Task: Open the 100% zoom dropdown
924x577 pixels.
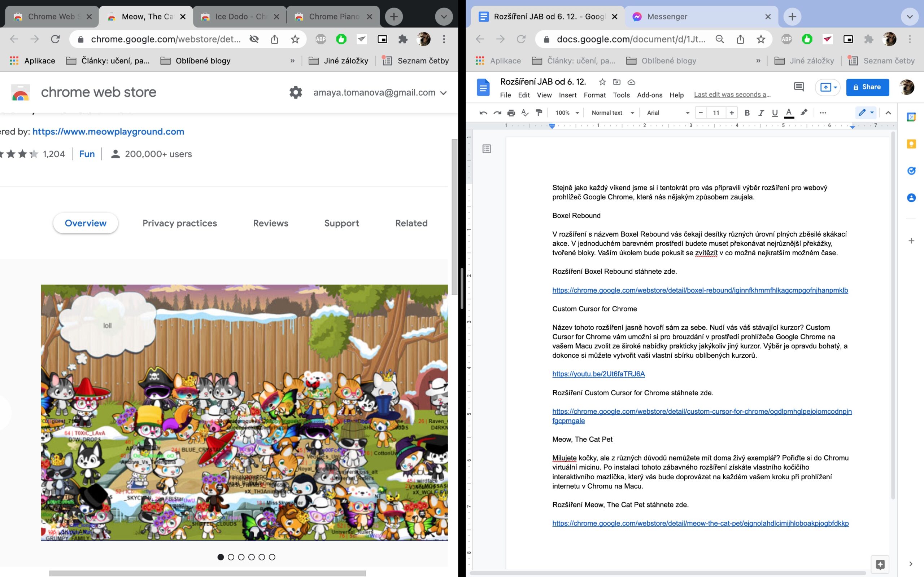Action: [x=567, y=113]
